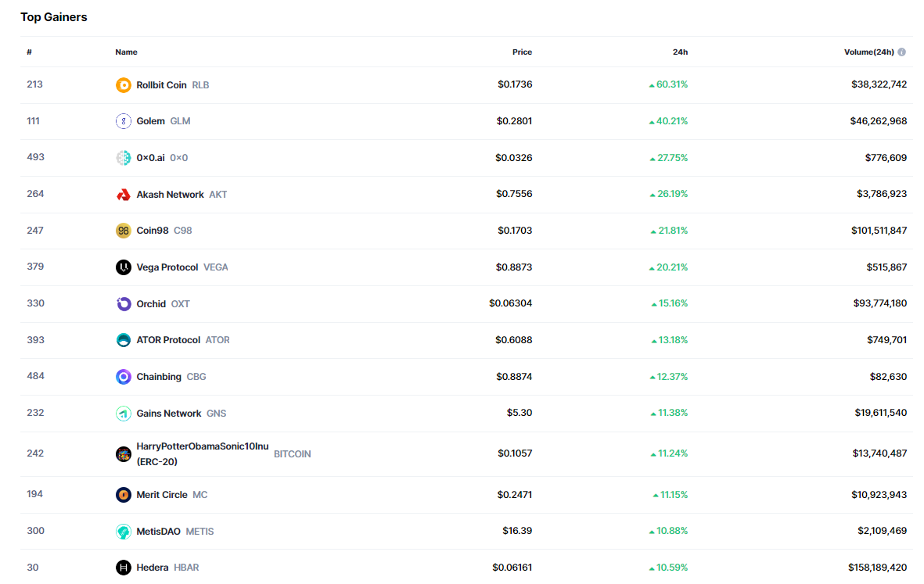This screenshot has width=924, height=584.
Task: Click the 0x0.ai coin name
Action: coord(150,158)
